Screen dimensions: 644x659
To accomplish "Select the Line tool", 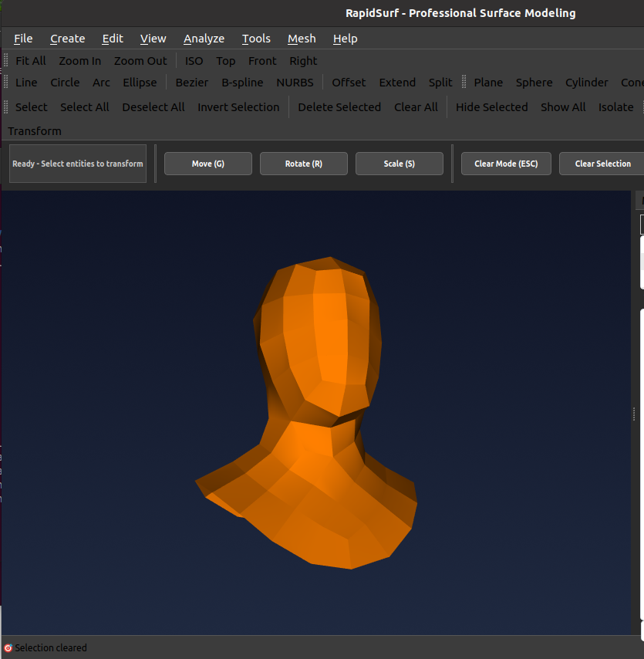I will 26,83.
